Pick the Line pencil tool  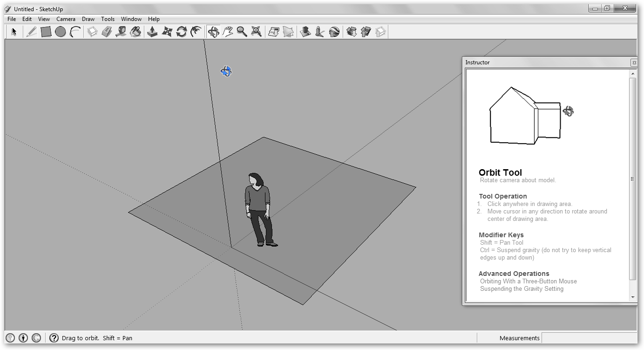tap(31, 32)
